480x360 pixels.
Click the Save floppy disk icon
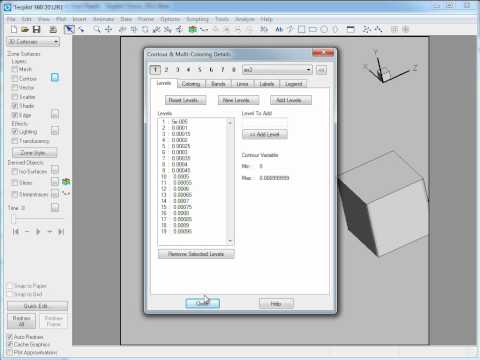pos(36,29)
